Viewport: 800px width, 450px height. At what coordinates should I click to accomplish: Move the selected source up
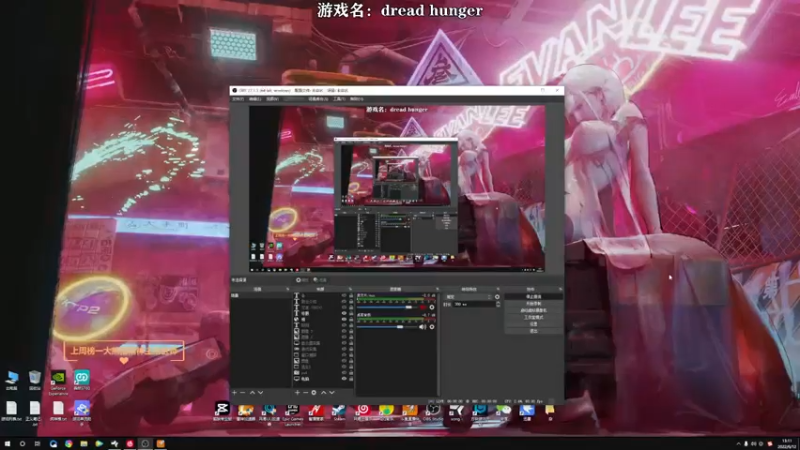point(323,392)
